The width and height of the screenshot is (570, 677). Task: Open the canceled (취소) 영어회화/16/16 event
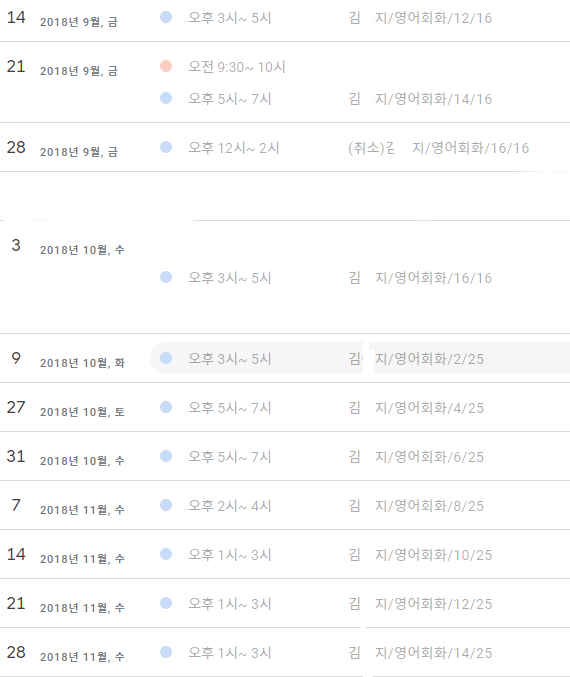click(360, 148)
